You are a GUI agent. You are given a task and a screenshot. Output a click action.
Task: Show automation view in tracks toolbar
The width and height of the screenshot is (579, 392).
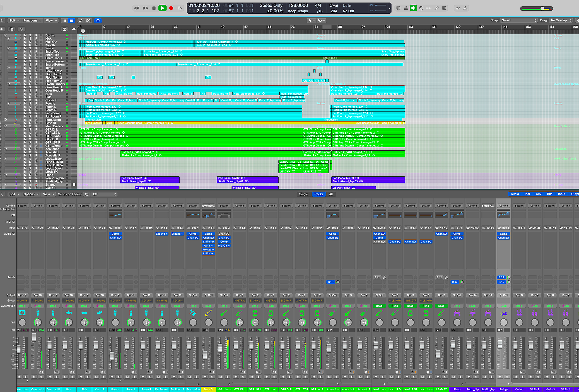tap(81, 21)
